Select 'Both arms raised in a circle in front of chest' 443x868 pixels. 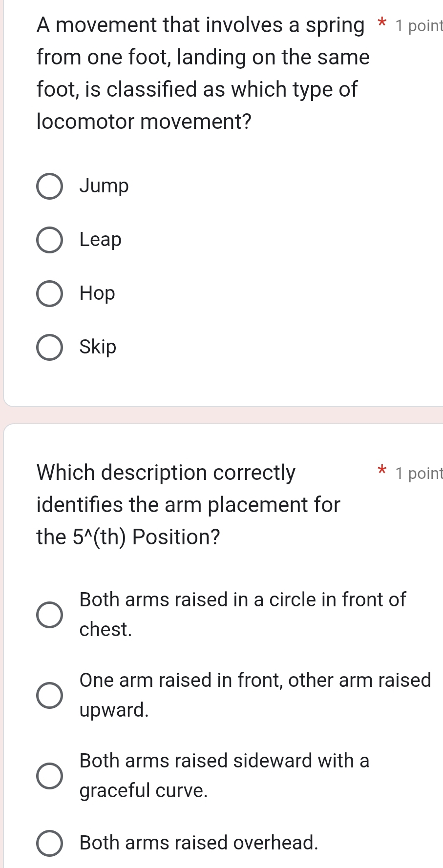pos(49,614)
